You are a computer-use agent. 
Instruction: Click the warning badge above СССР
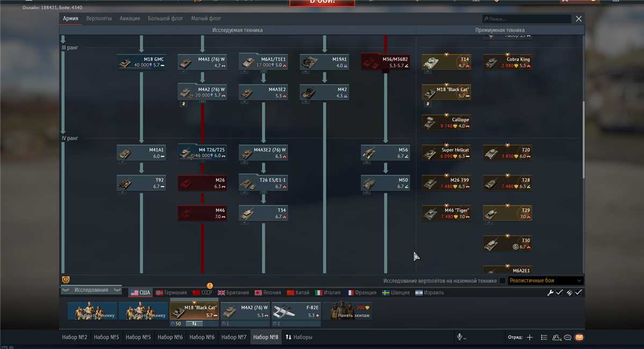coord(210,286)
